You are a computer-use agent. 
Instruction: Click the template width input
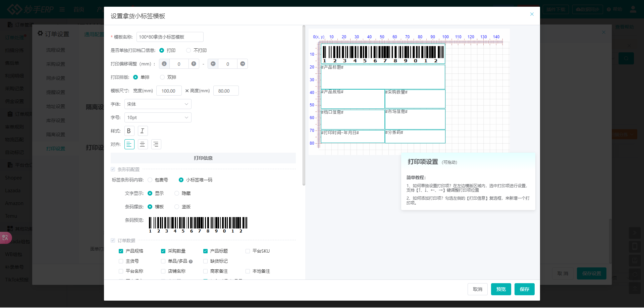169,91
